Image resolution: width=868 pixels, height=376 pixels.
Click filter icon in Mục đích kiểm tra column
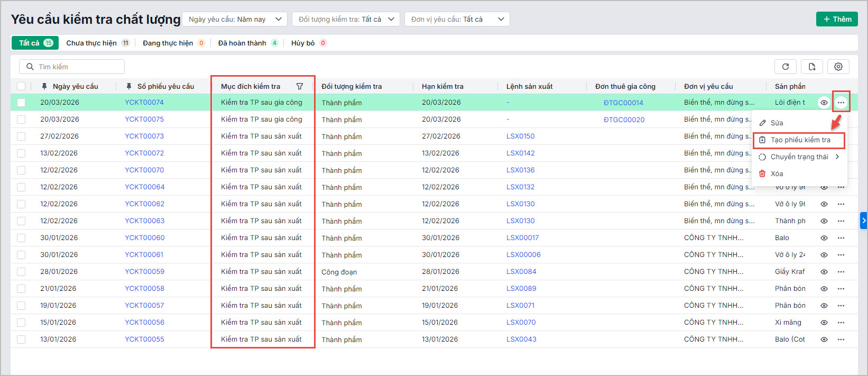click(x=300, y=86)
